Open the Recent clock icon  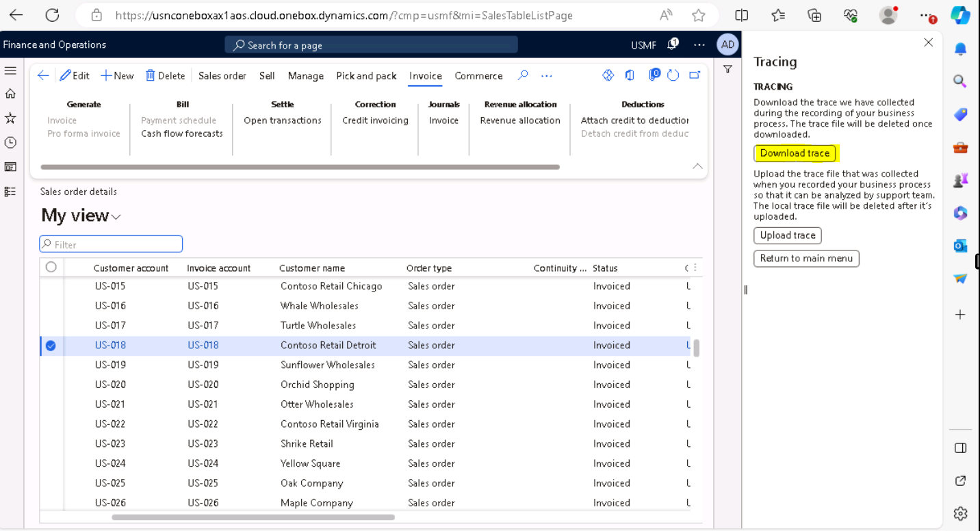coord(10,142)
